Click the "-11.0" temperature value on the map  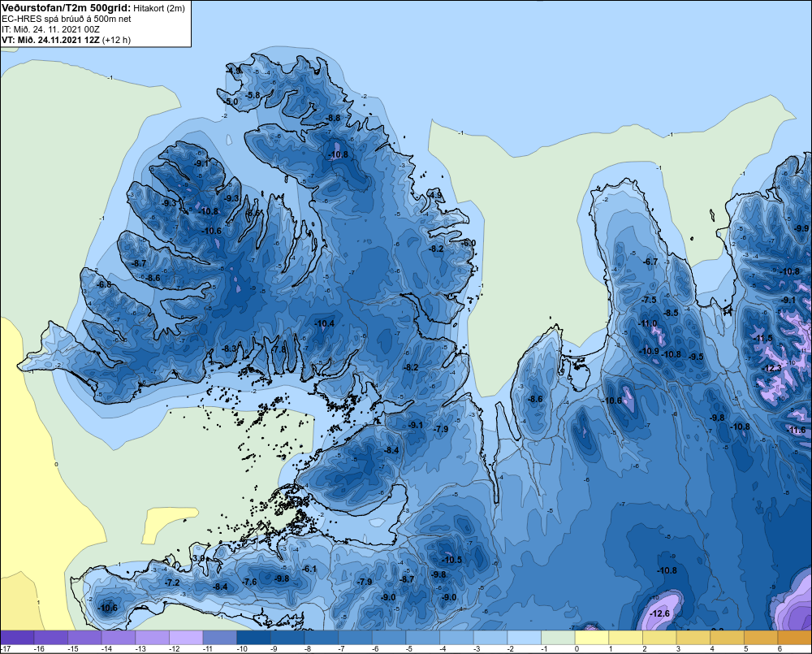tap(647, 323)
